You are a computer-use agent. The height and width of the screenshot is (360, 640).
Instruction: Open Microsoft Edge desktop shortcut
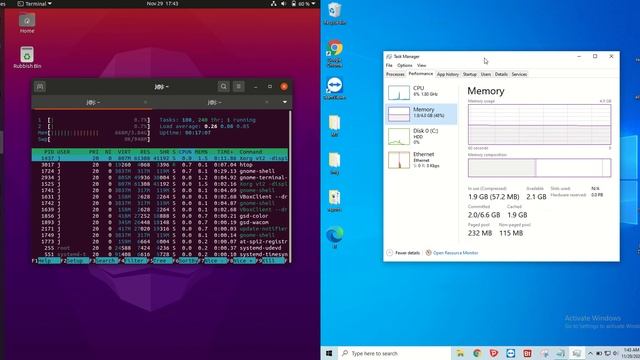pyautogui.click(x=335, y=238)
